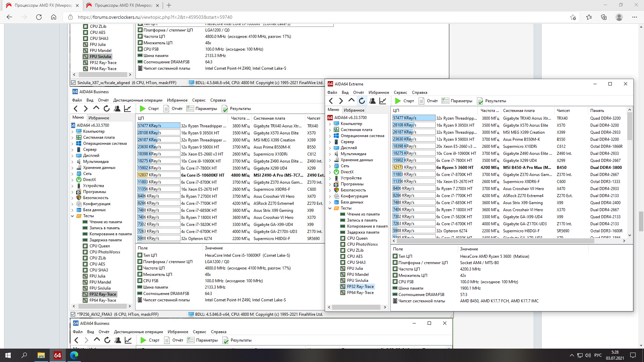Viewport: 644px width, 362px height.
Task: Open the graph icon in AIDA64 Extreme toolbar
Action: pos(383,101)
